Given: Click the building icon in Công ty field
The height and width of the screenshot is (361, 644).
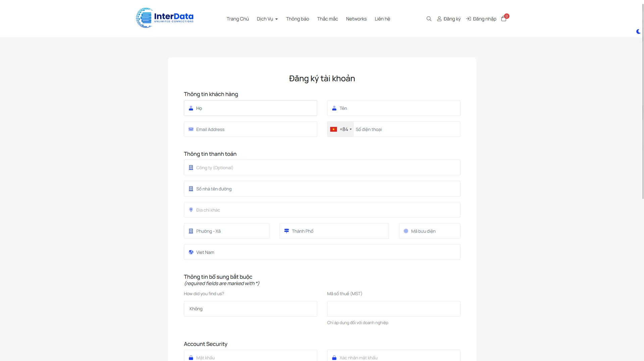Looking at the screenshot, I should click(x=191, y=168).
